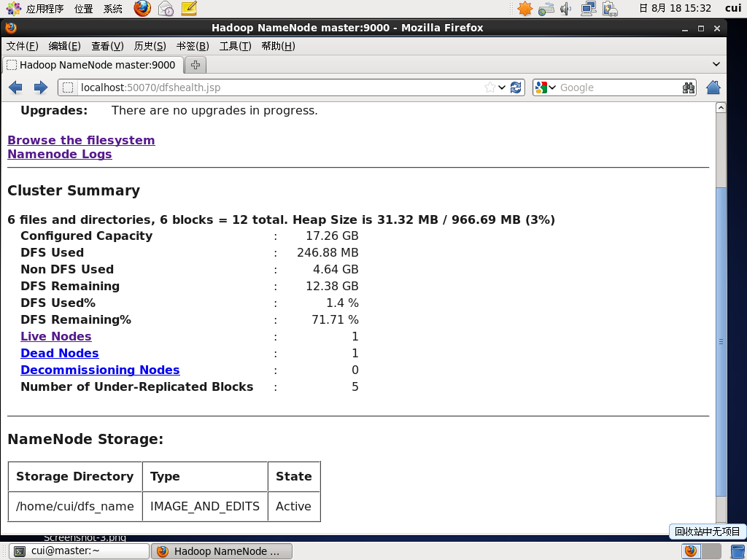Open the mail client icon in the top panel
747x560 pixels.
tap(166, 8)
